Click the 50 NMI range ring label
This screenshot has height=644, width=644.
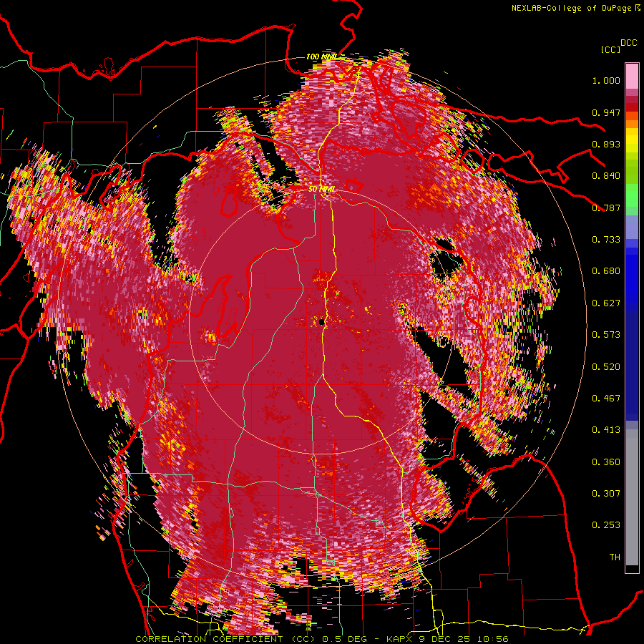[321, 190]
